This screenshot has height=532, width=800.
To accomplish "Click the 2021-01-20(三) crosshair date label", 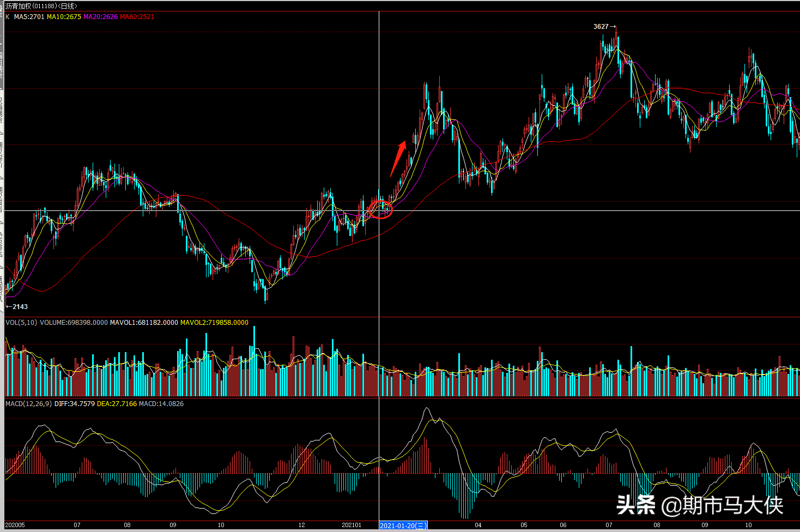I will coord(403,525).
